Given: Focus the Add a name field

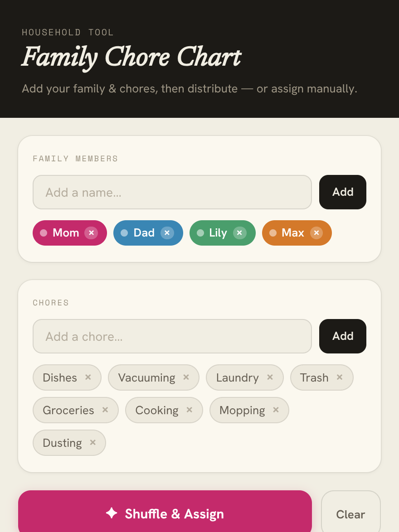Looking at the screenshot, I should click(172, 193).
